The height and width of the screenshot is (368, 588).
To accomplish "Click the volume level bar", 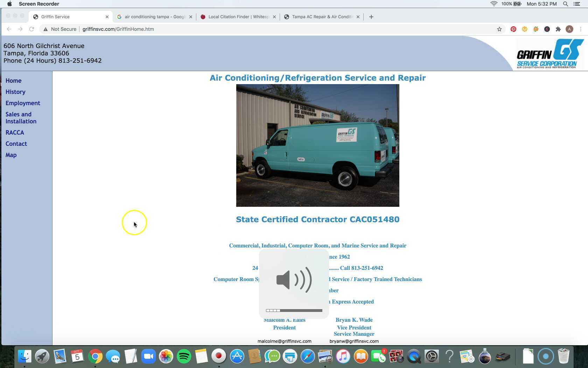I will pos(294,311).
